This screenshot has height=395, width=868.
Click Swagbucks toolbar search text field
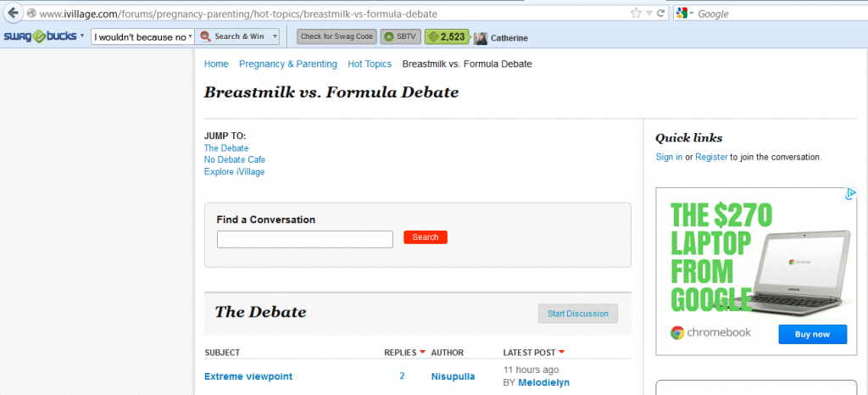[x=139, y=37]
